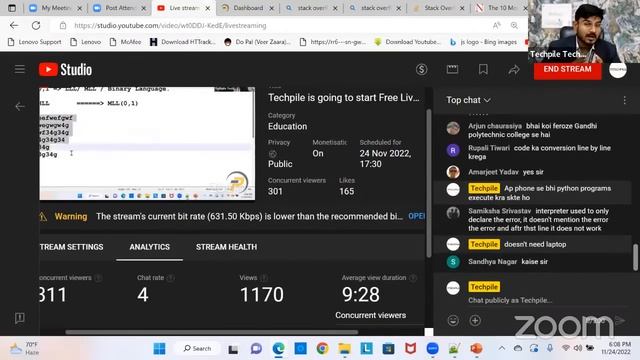
Task: Click the Chat rate info icon
Action: click(x=171, y=278)
